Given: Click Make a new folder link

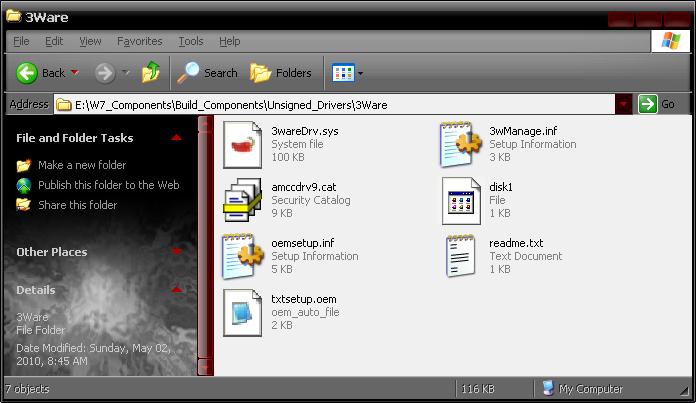Looking at the screenshot, I should click(81, 165).
